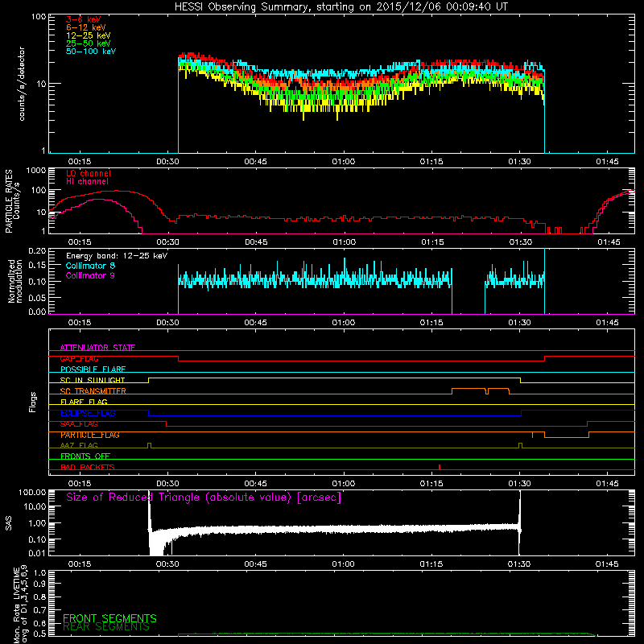Click the SAA_FLAG label
Image resolution: width=644 pixels, height=644 pixels.
point(79,424)
